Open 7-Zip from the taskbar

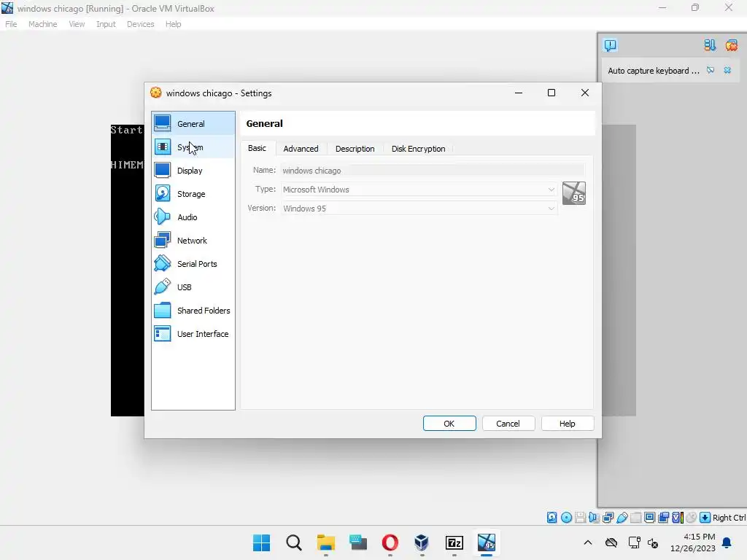(454, 542)
